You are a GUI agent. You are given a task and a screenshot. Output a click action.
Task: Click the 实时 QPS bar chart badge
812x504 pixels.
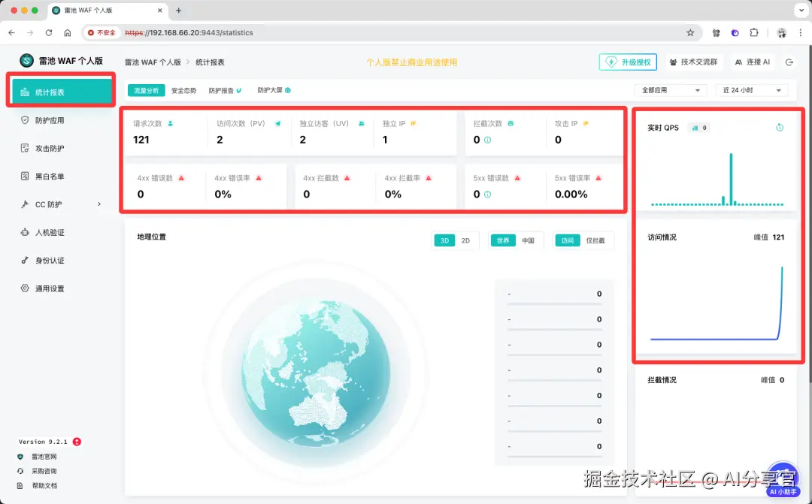pyautogui.click(x=699, y=128)
